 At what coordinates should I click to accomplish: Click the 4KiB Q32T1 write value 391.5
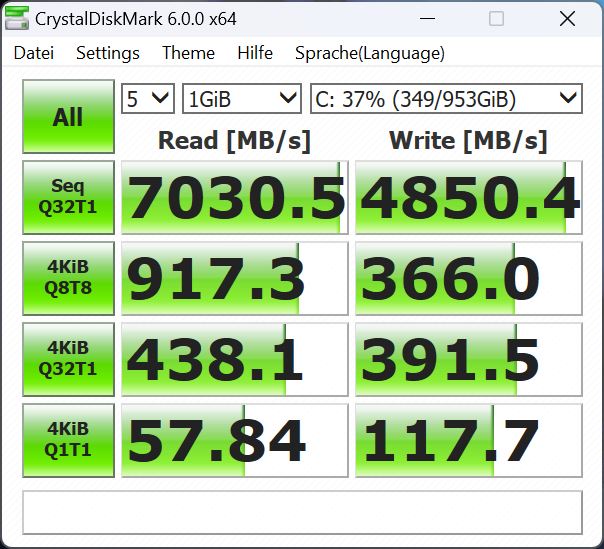click(x=468, y=359)
